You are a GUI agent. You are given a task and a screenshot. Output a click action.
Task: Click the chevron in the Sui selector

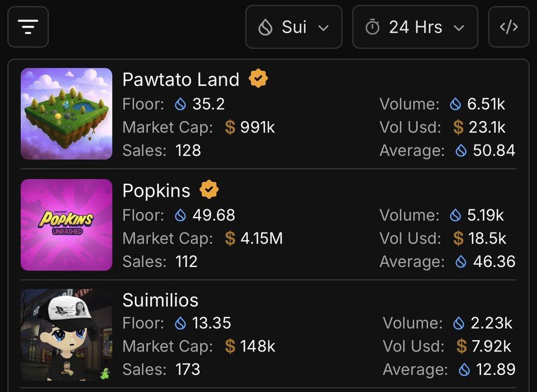click(x=324, y=28)
